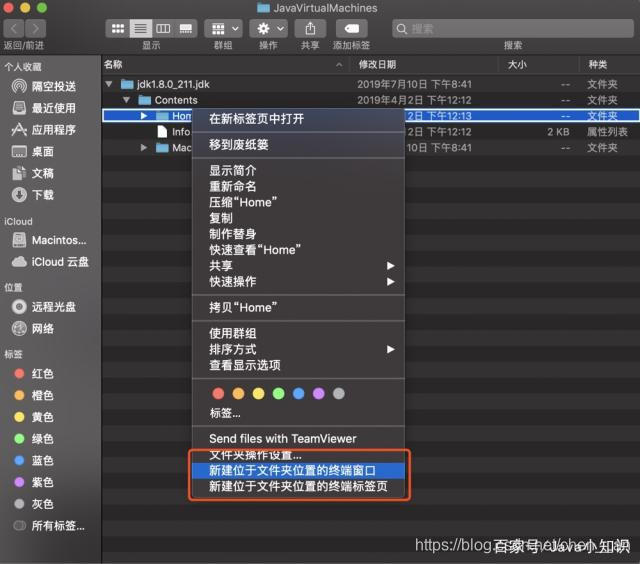Focus the search field
The width and height of the screenshot is (640, 564).
513,29
